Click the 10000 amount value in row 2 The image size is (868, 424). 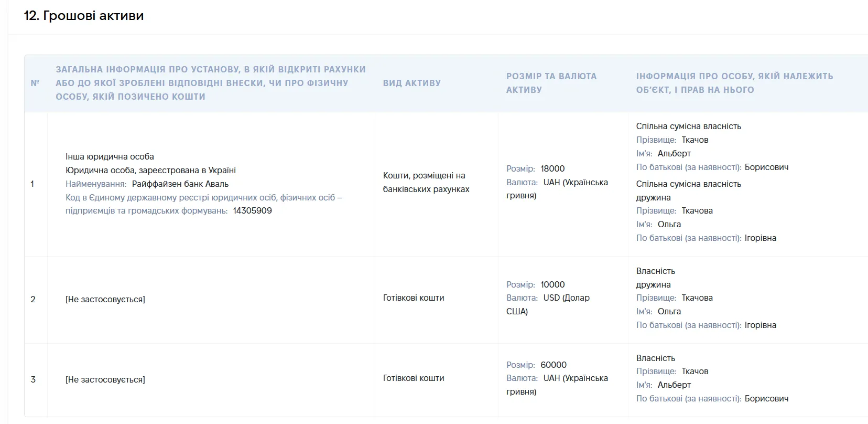[x=552, y=284]
